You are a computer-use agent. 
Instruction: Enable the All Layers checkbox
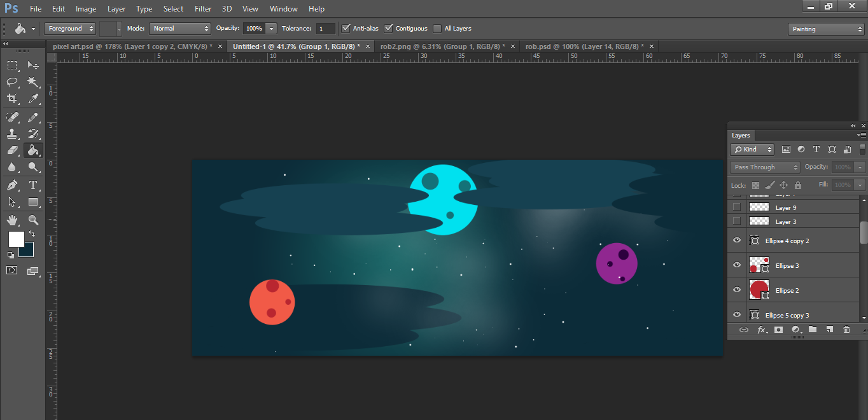[x=437, y=28]
